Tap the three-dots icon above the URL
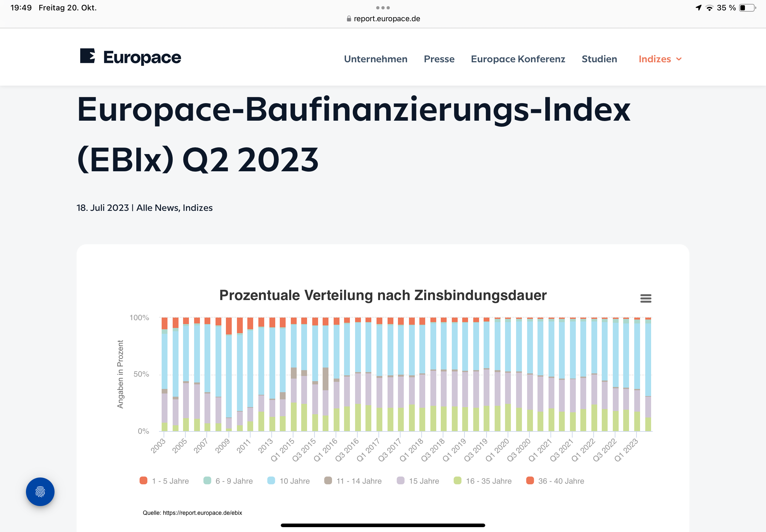 pyautogui.click(x=383, y=7)
